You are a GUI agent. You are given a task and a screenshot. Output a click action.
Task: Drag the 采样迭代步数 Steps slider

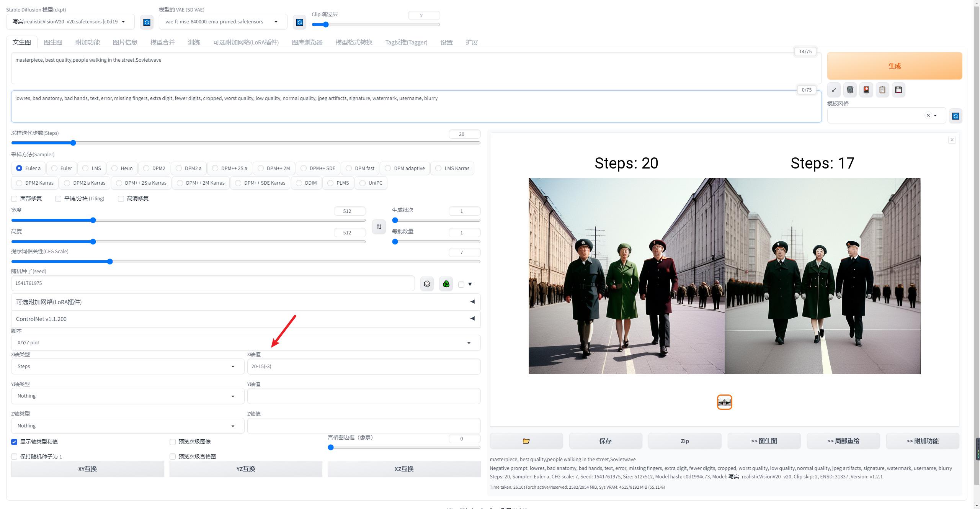click(73, 142)
